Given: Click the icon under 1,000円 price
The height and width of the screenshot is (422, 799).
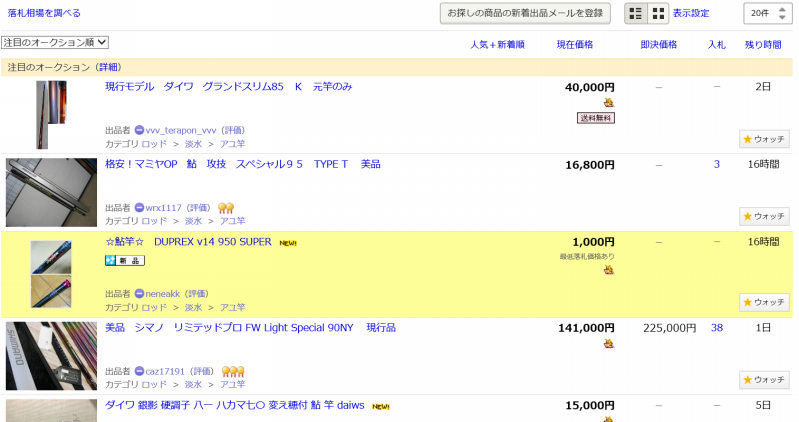Looking at the screenshot, I should point(608,270).
